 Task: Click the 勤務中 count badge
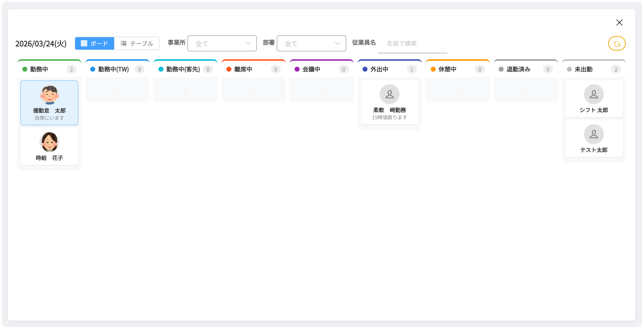coord(71,69)
